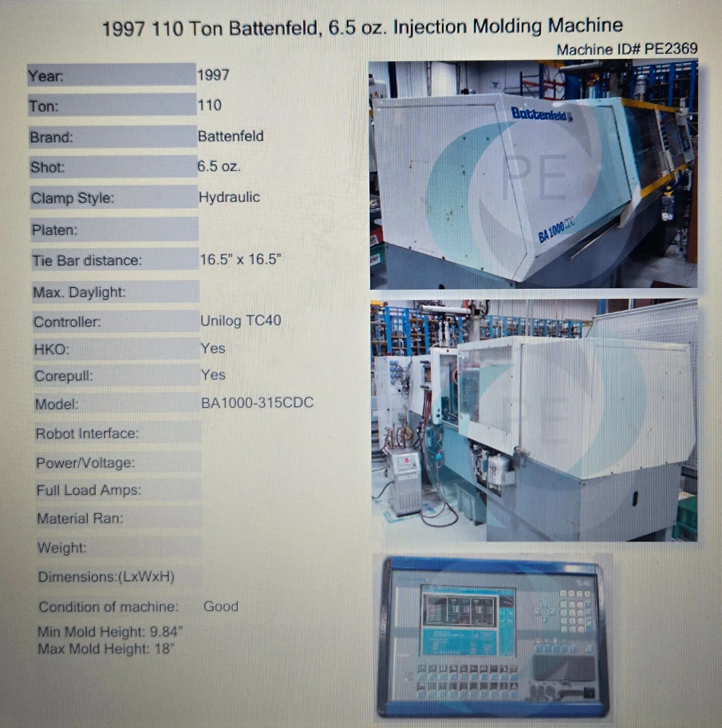Click the controller value 'Unilog TC40'

(241, 321)
